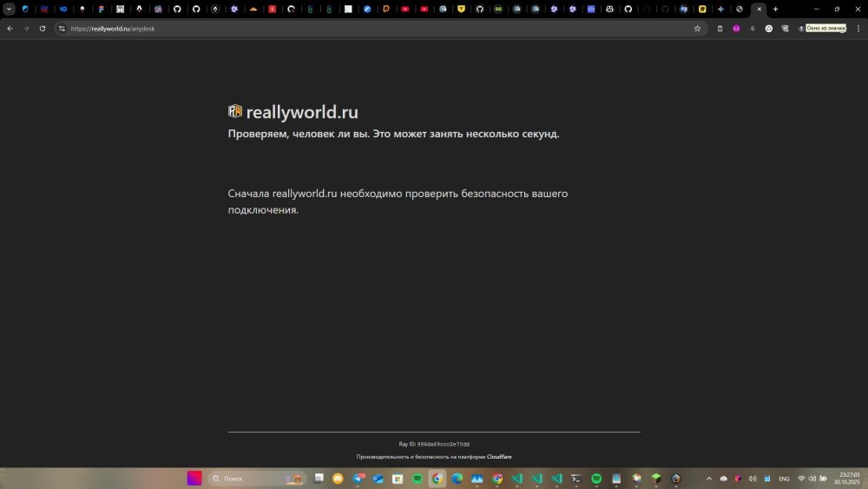
Task: Open the tab search dropdown arrow
Action: point(9,9)
